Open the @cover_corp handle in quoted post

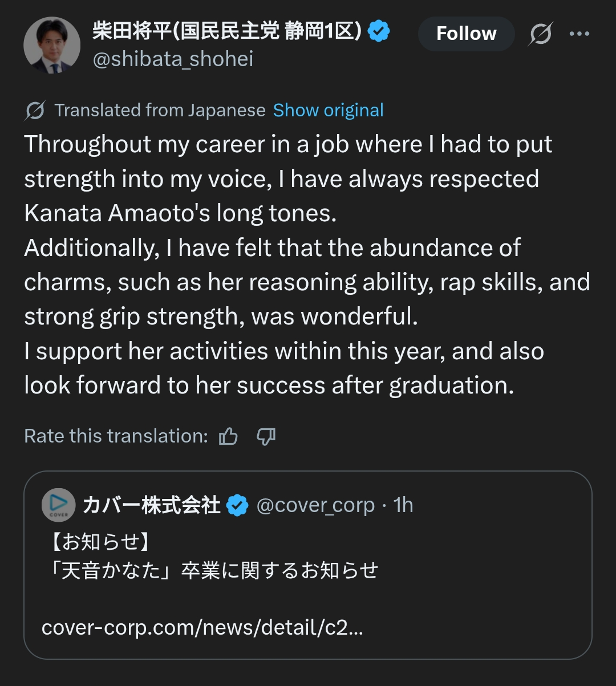tap(315, 505)
